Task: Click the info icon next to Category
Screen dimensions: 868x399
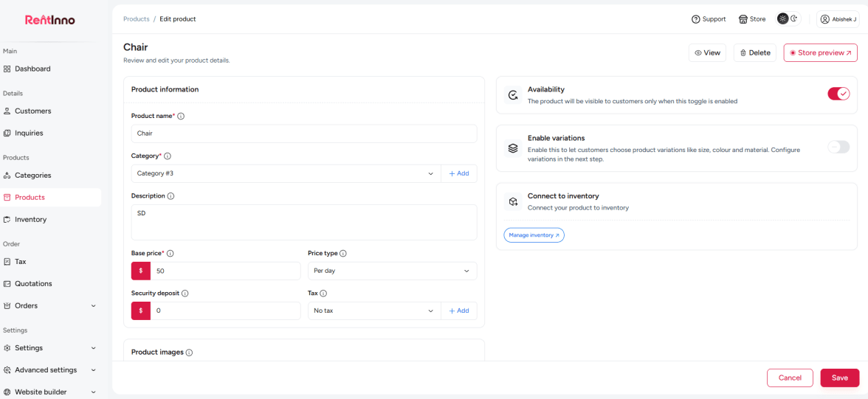Action: click(168, 156)
